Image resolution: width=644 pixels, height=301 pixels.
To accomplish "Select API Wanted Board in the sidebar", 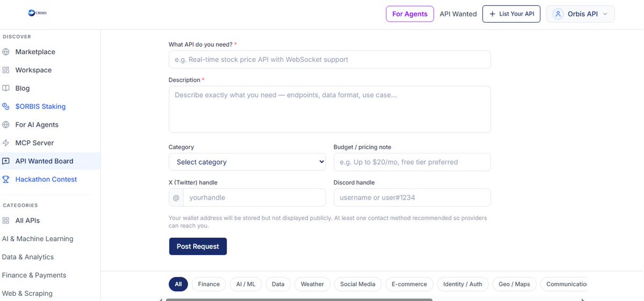I will tap(50, 161).
